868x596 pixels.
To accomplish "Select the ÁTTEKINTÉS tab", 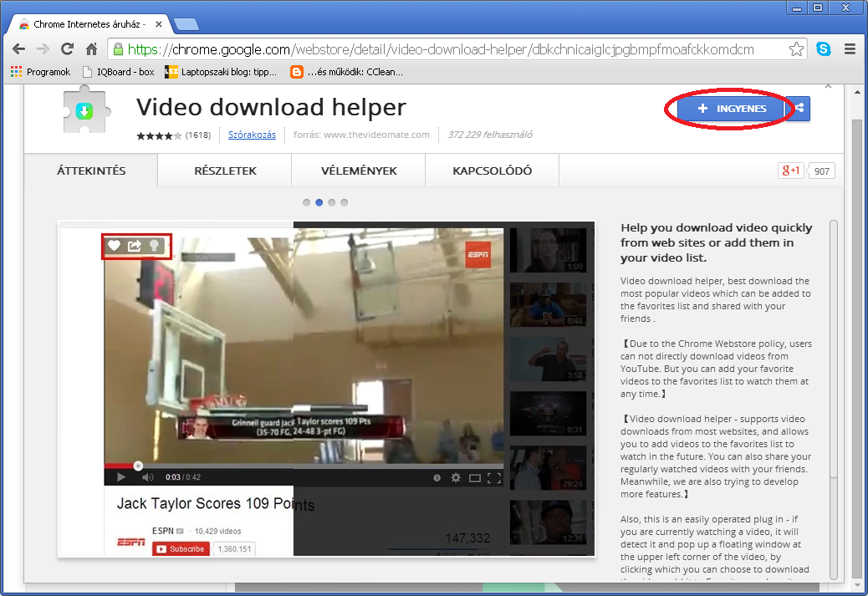I will point(91,171).
